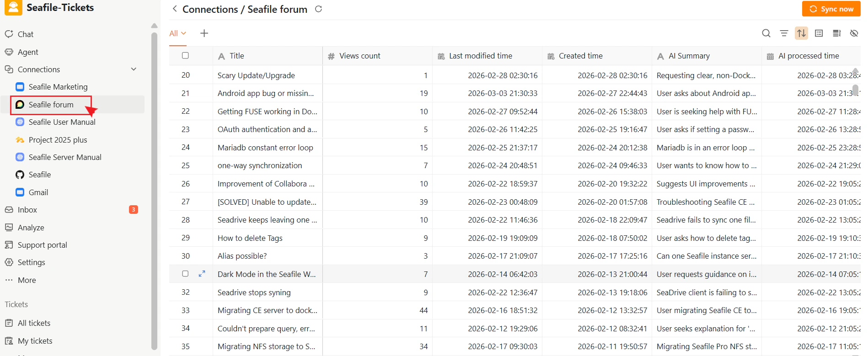
Task: Select 'Mariadb is in an error loop' summary
Action: click(x=707, y=148)
